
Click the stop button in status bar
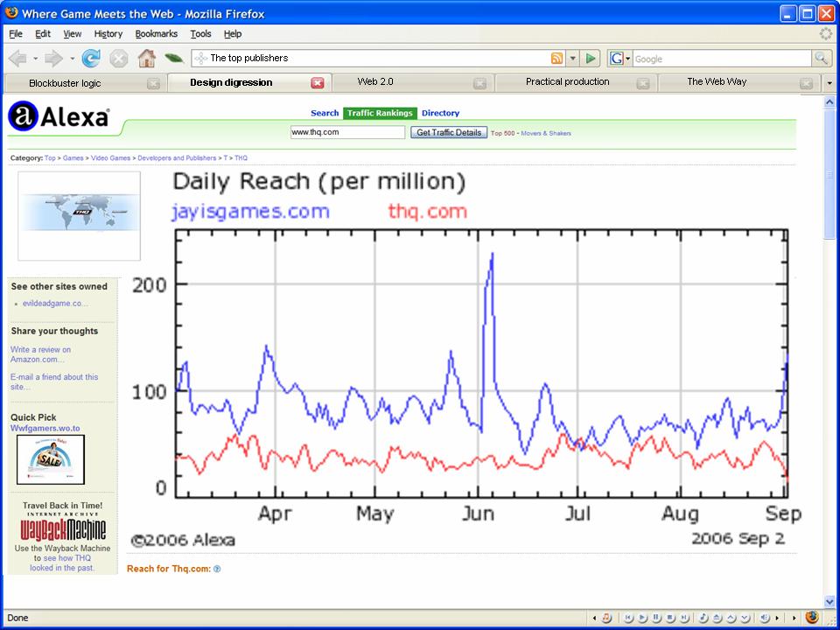point(669,618)
